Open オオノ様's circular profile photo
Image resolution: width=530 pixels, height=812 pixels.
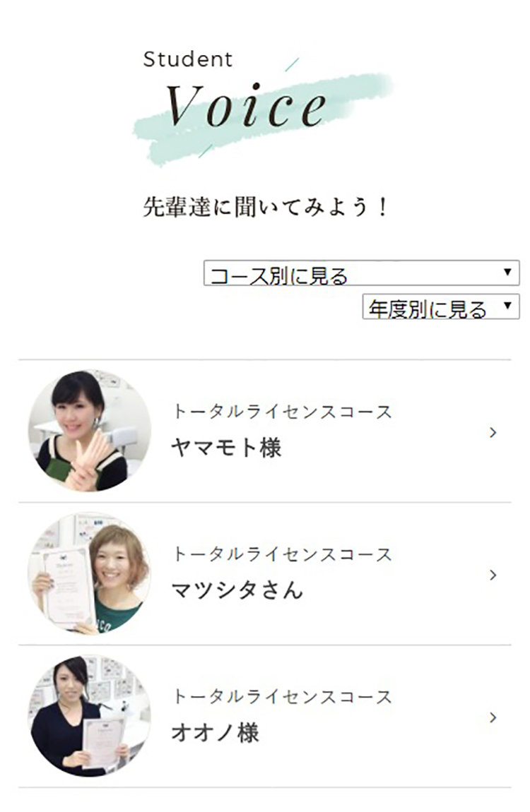tap(89, 716)
